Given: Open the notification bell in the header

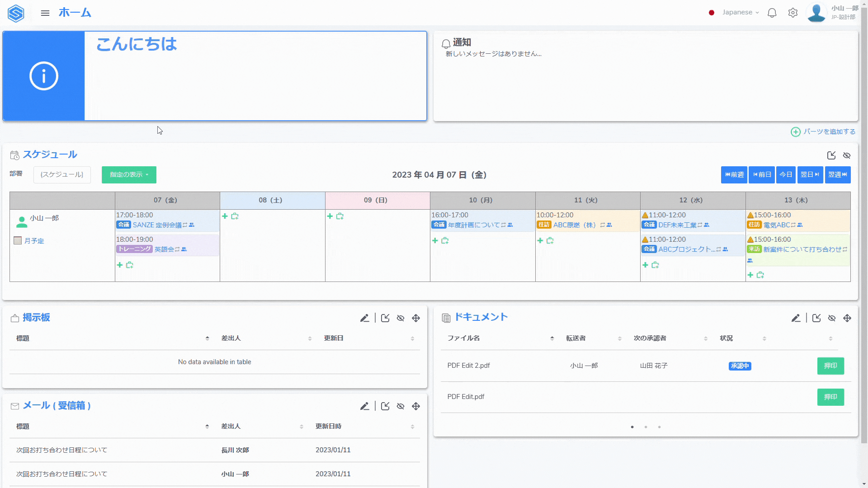Looking at the screenshot, I should (x=772, y=13).
